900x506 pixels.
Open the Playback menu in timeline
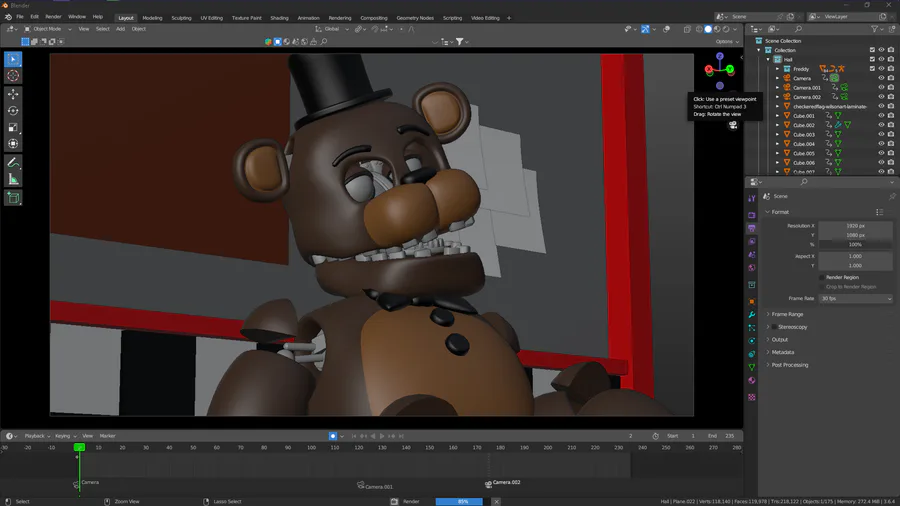tap(37, 436)
